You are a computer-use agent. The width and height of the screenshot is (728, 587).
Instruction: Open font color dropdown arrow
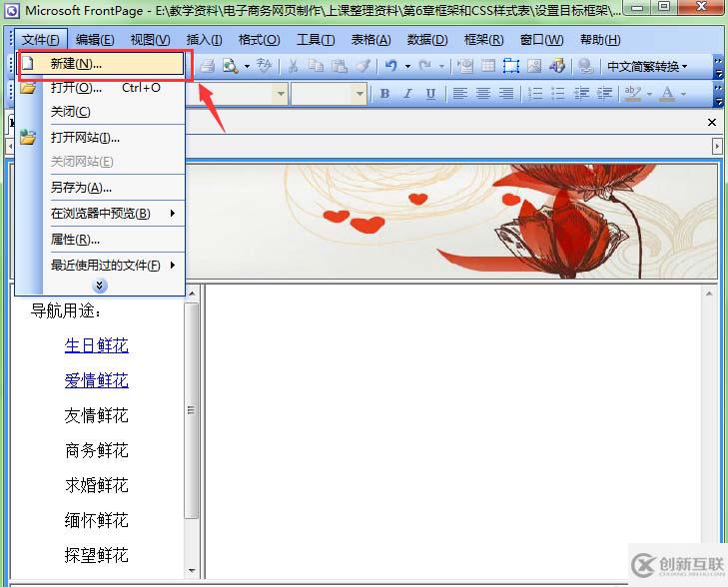coord(683,94)
